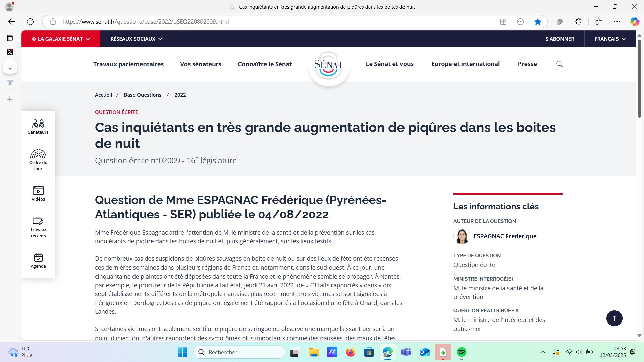The height and width of the screenshot is (362, 644).
Task: Go to Base Questions breadcrumb link
Action: [x=143, y=95]
